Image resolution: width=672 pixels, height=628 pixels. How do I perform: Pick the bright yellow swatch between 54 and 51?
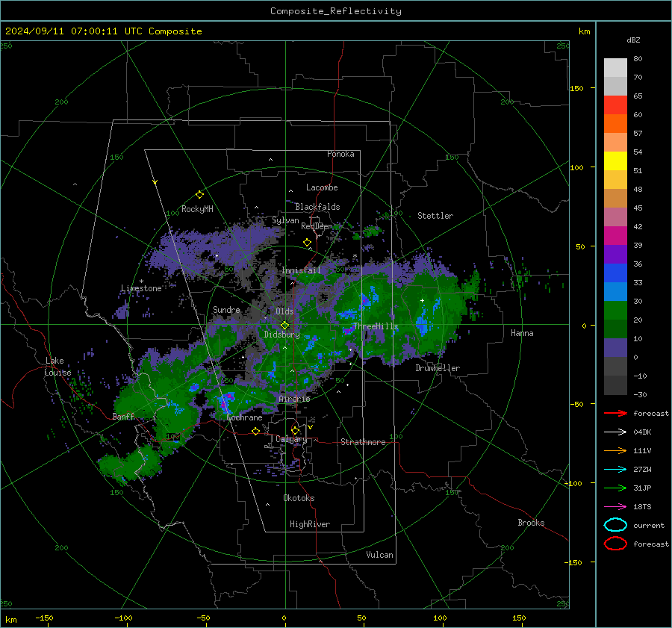tap(615, 161)
